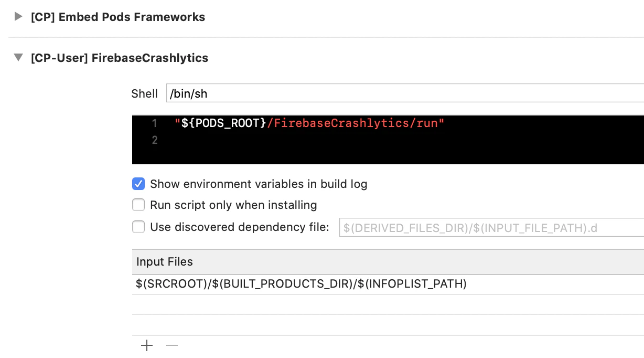Add a new input file
This screenshot has height=358, width=644.
click(147, 345)
